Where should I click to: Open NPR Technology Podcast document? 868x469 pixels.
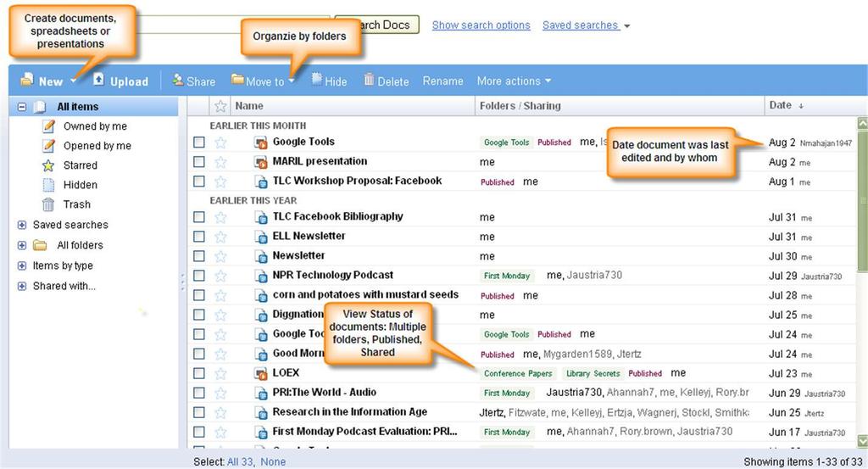tap(332, 275)
